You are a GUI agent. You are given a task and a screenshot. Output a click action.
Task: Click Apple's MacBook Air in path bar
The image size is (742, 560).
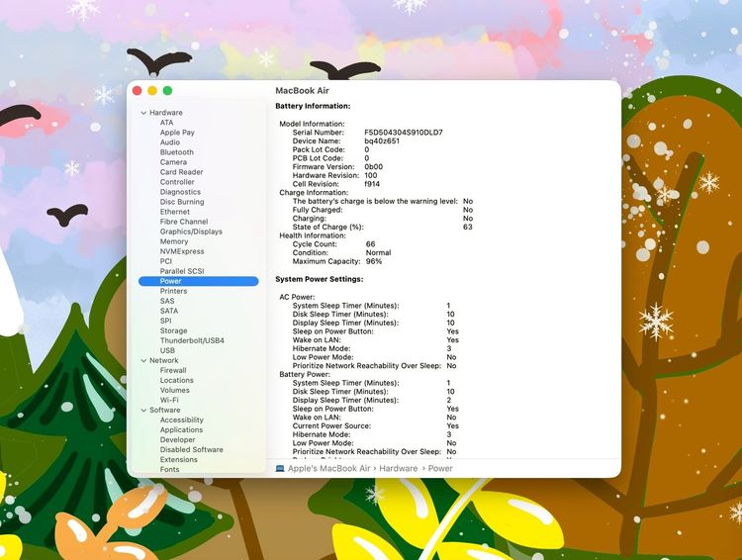[328, 468]
